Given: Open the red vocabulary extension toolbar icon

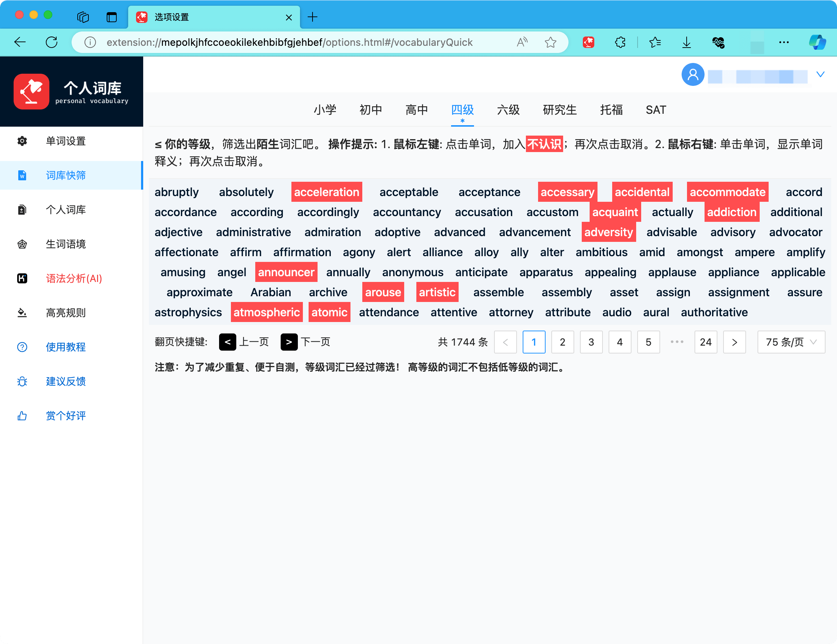Looking at the screenshot, I should pos(589,42).
